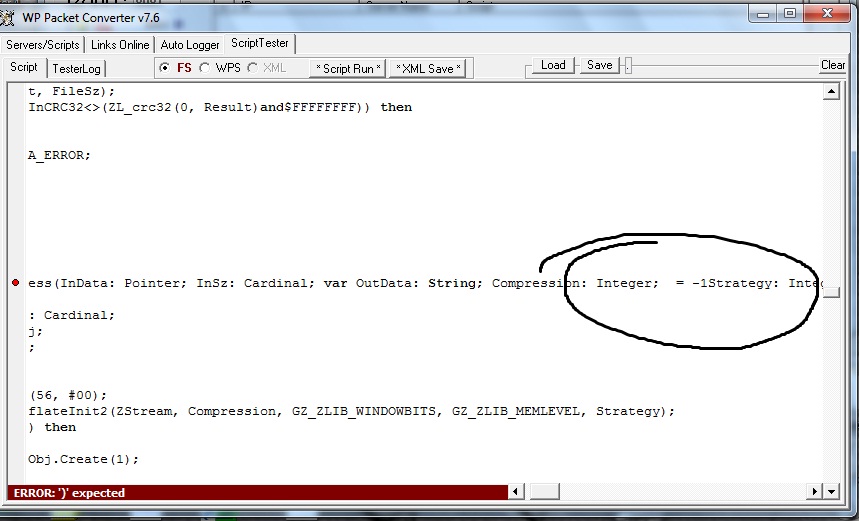
Task: Click the red breakpoint marker in the gutter
Action: point(15,284)
